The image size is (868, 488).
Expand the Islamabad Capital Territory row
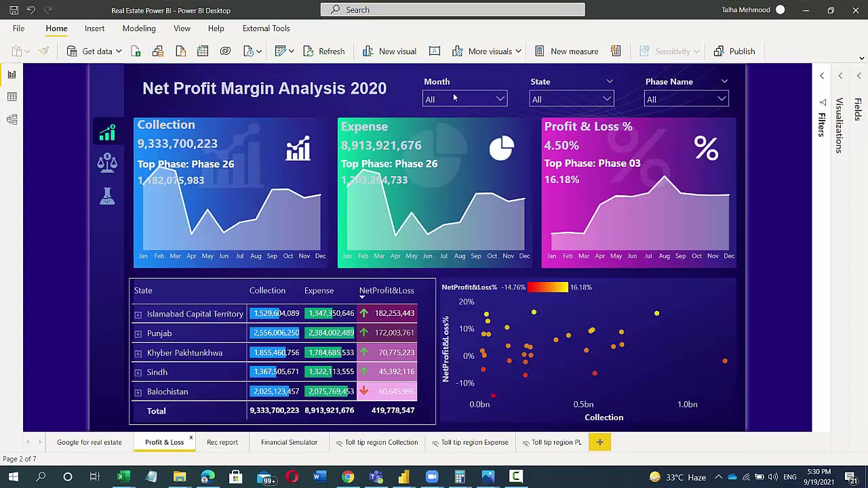click(x=138, y=314)
